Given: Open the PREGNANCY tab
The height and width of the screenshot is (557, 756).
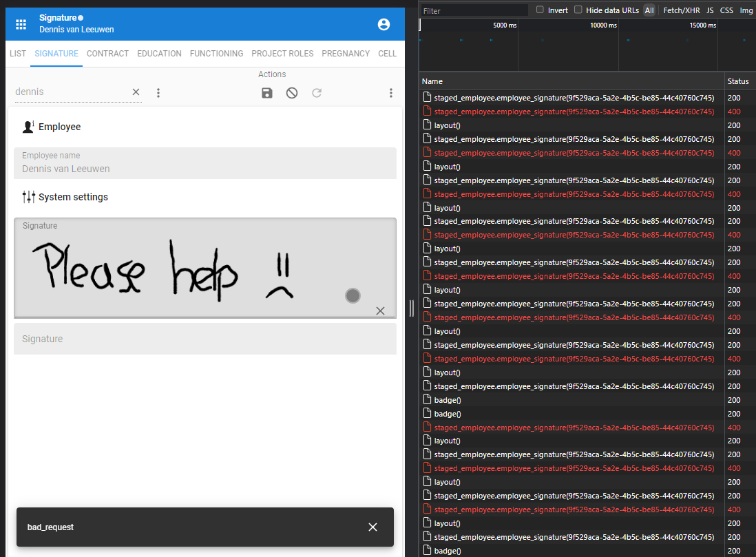Looking at the screenshot, I should pos(346,54).
